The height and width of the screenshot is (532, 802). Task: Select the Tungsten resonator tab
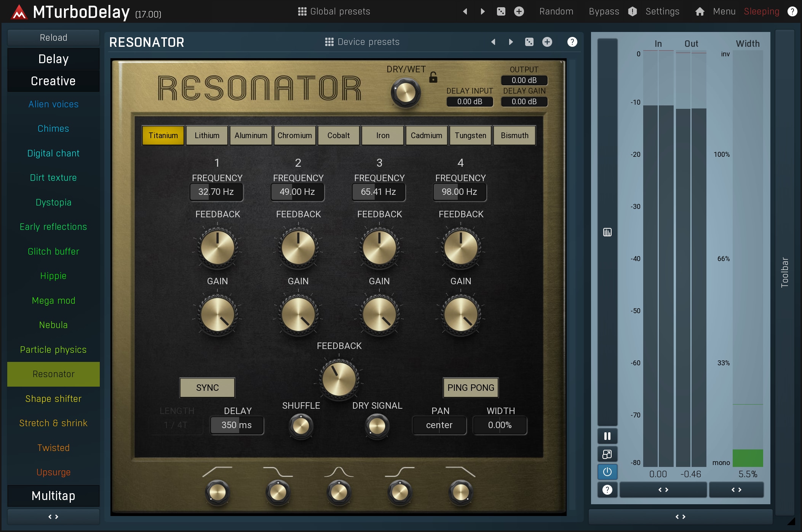(470, 135)
